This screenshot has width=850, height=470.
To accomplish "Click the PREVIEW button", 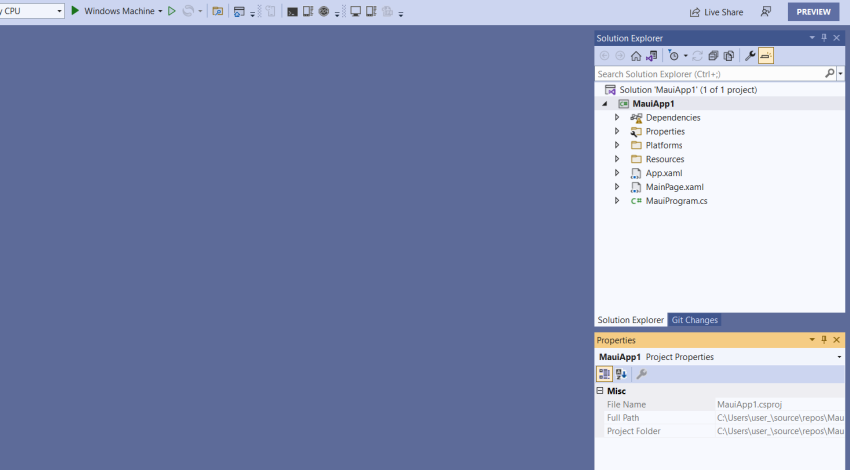I will coord(813,11).
